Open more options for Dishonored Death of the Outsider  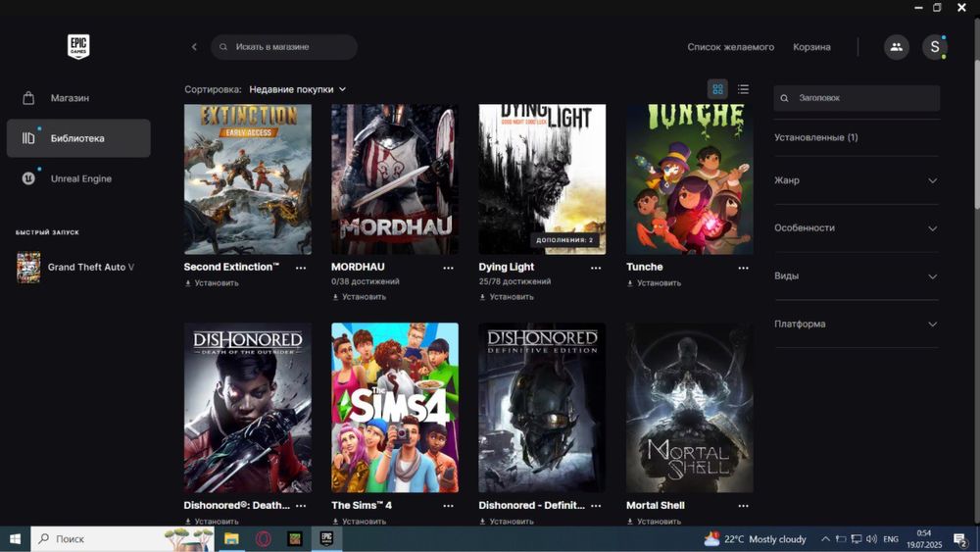point(301,506)
